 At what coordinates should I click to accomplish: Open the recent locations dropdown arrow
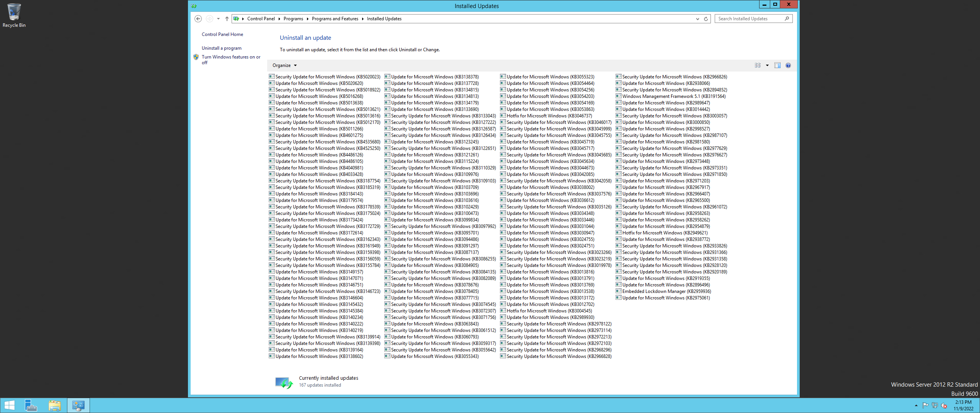click(218, 19)
